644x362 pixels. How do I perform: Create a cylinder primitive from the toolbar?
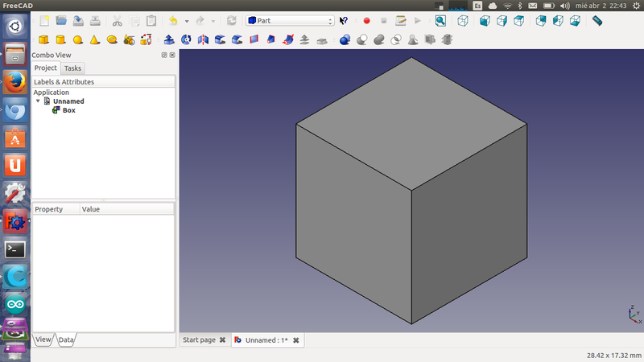coord(60,39)
